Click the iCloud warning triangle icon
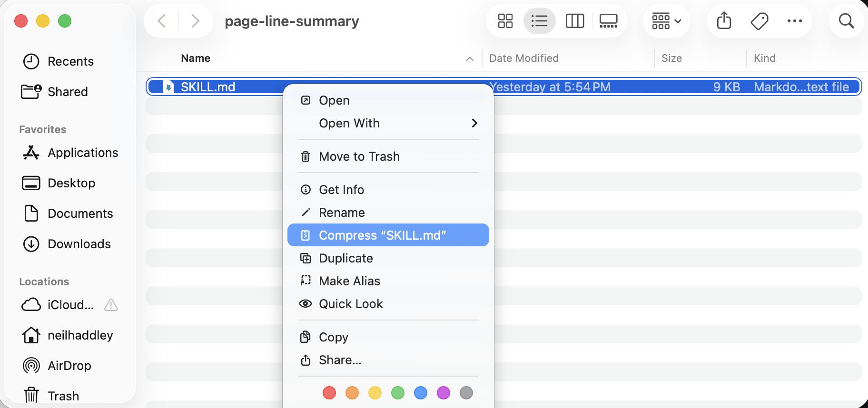Image resolution: width=868 pixels, height=408 pixels. point(111,305)
